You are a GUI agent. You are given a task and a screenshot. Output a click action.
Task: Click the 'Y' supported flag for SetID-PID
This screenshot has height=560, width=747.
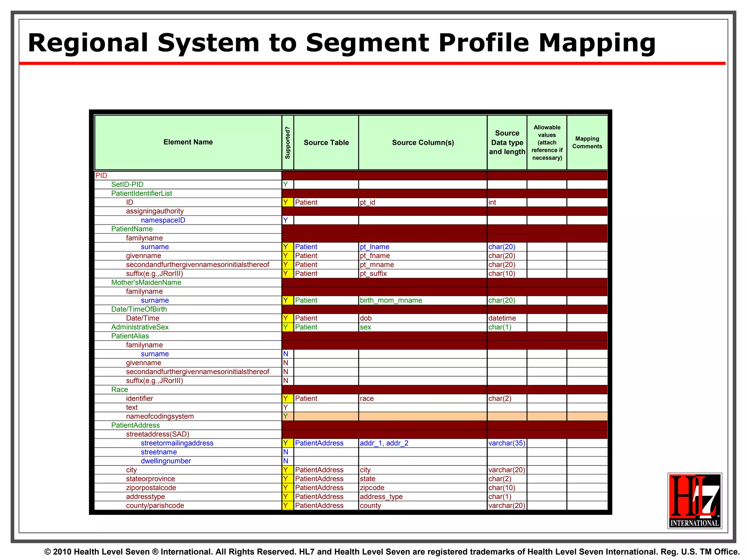coord(288,184)
